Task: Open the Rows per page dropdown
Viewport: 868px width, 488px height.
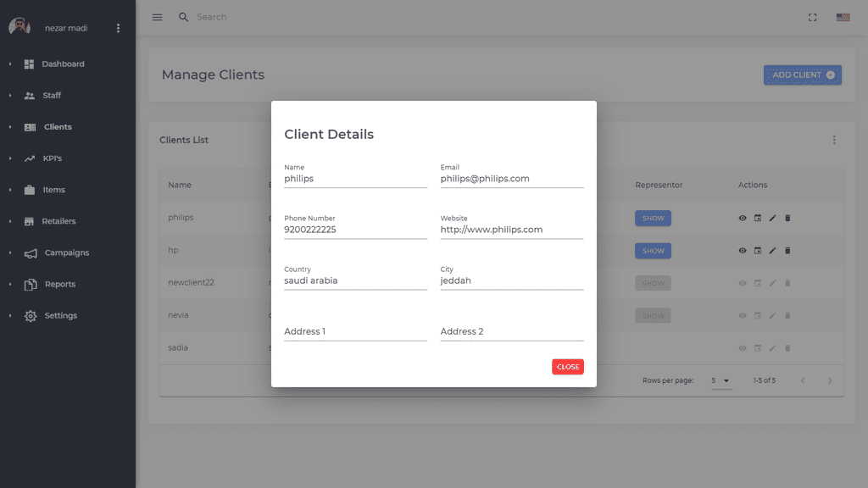Action: [721, 380]
